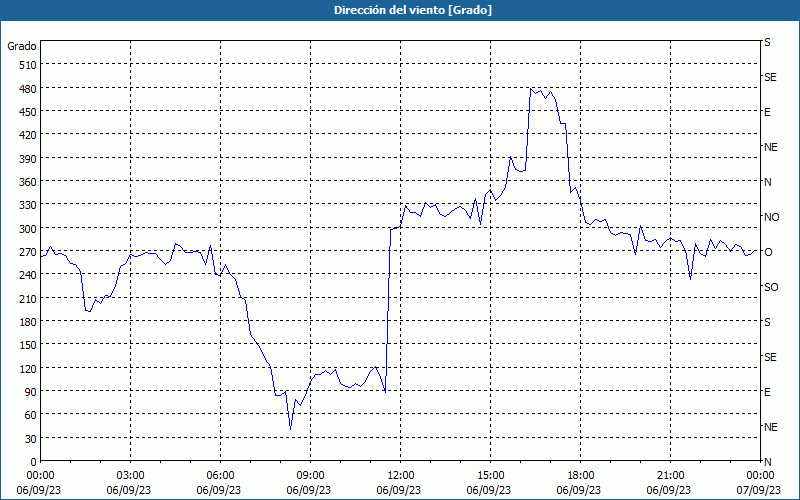Click the 00:00 time label above 07/09/23
This screenshot has width=800, height=500.
760,476
